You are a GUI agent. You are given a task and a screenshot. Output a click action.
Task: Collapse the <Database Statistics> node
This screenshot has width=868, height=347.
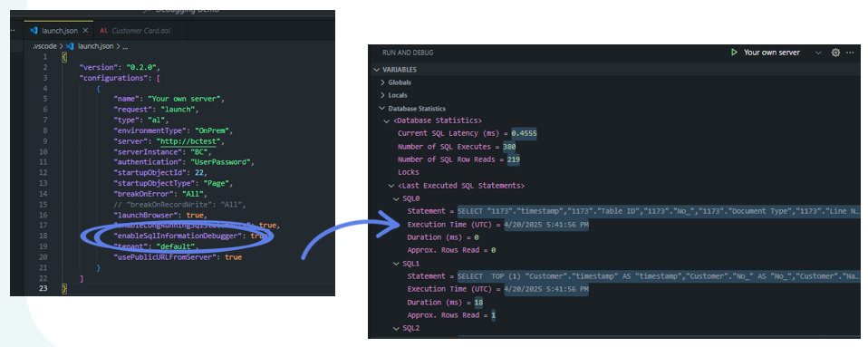click(x=387, y=120)
